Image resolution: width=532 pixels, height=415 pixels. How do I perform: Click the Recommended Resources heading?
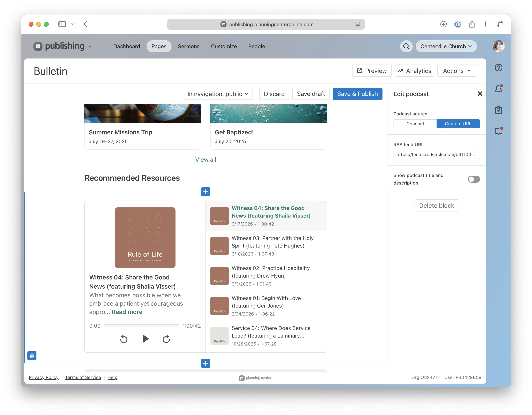tap(132, 178)
